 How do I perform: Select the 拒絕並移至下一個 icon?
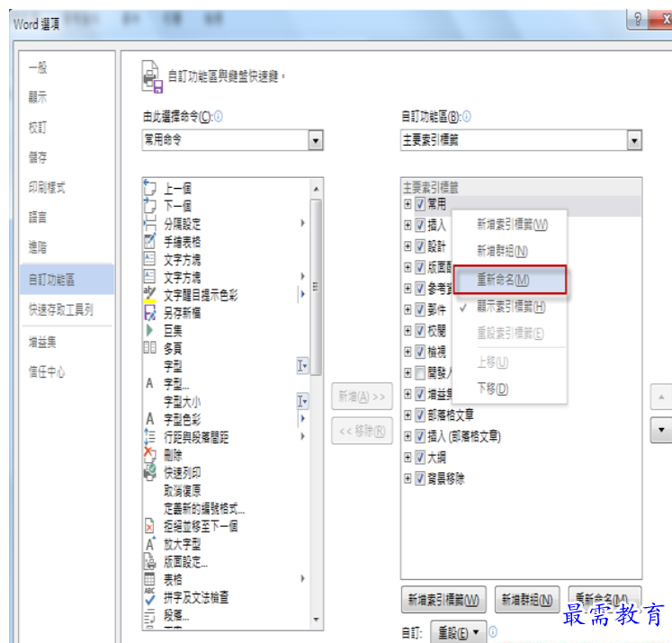click(149, 525)
